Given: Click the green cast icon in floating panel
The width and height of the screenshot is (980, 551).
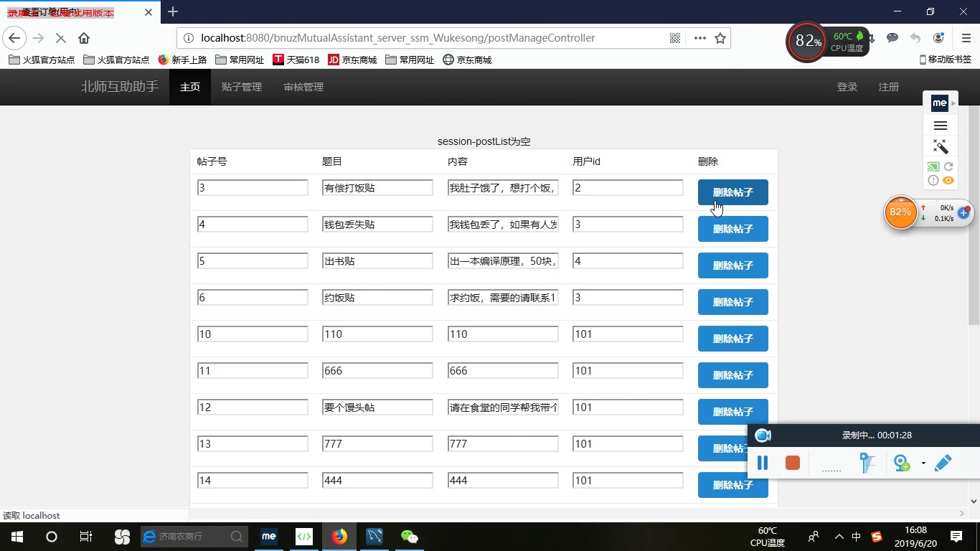Looking at the screenshot, I should 933,166.
